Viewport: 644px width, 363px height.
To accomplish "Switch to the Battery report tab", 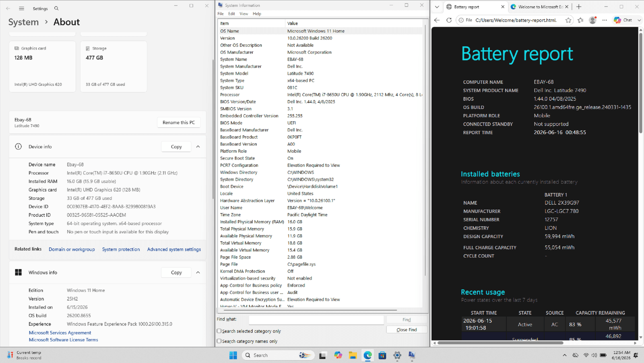I will 475,7.
